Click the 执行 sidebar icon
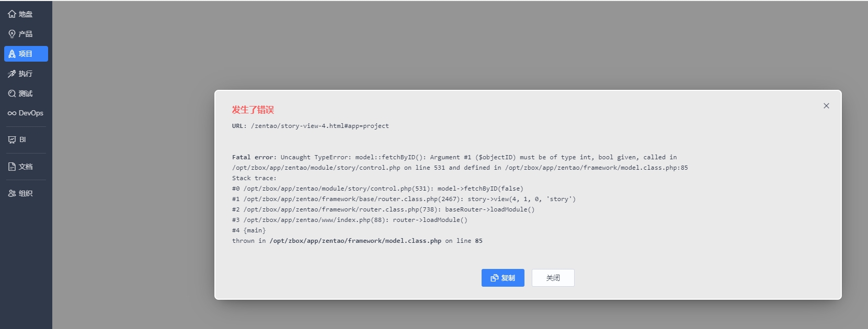 click(12, 74)
